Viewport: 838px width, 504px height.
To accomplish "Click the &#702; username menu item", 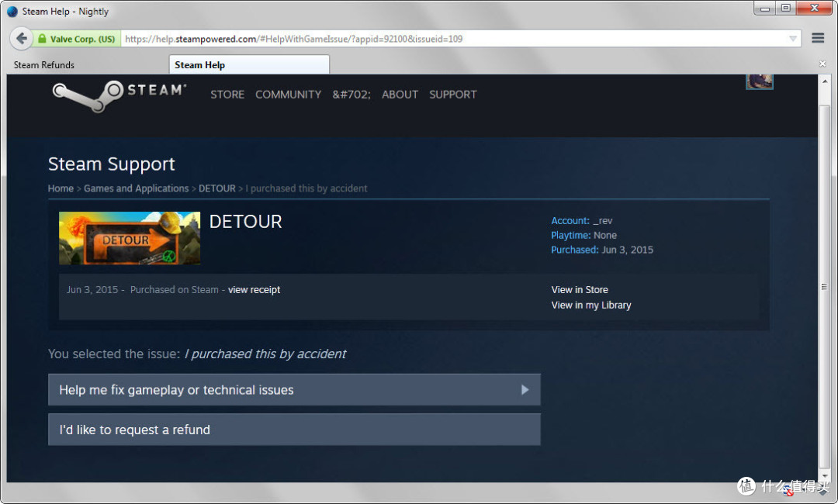I will pyautogui.click(x=351, y=95).
